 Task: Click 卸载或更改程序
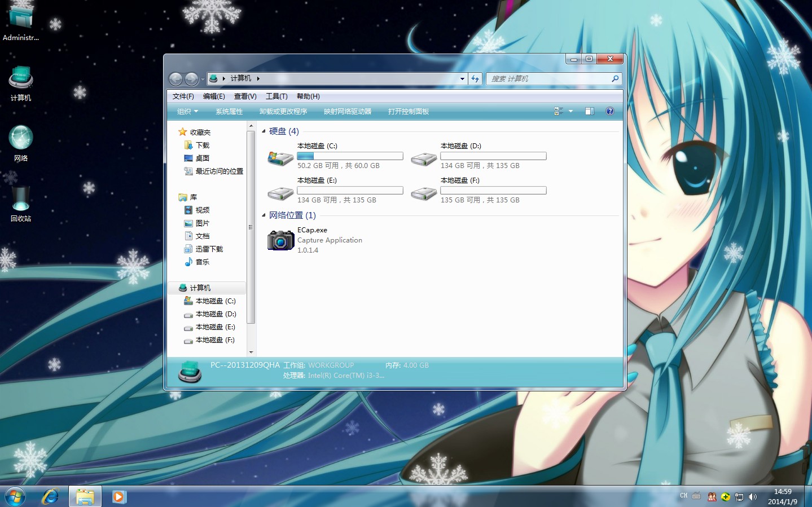(283, 112)
